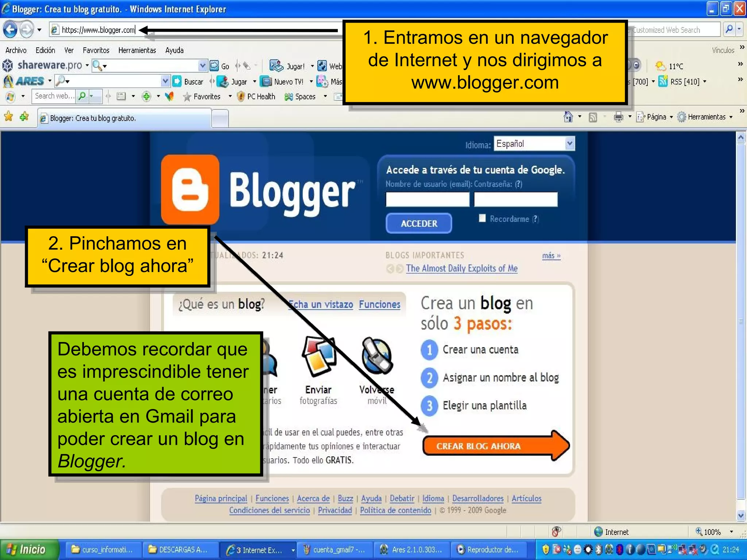
Task: Click the RSS feeds icon in the command bar
Action: (593, 117)
